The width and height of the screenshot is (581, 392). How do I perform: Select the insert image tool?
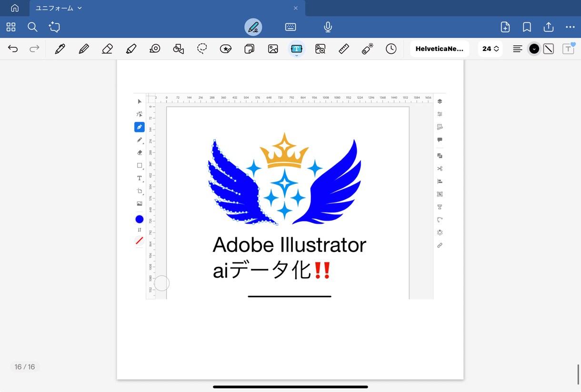pos(273,49)
